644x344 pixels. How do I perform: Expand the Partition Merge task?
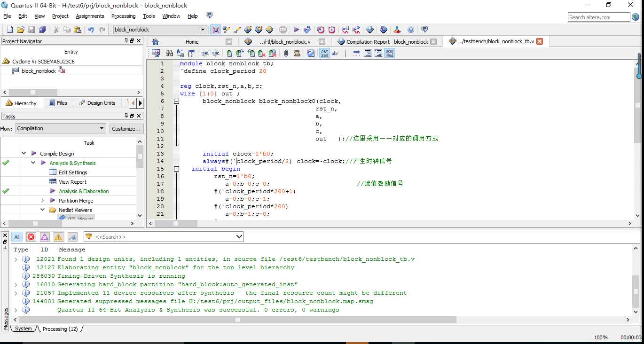pyautogui.click(x=43, y=201)
